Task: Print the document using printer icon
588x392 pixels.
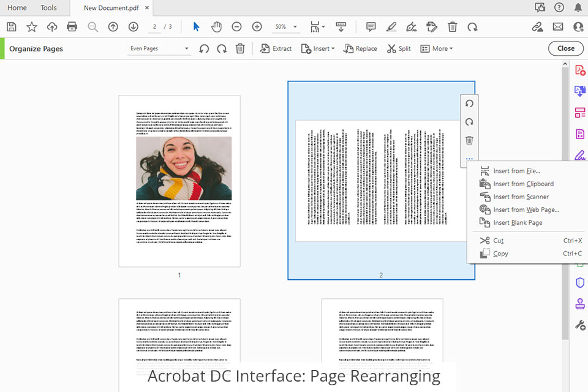Action: pos(72,26)
